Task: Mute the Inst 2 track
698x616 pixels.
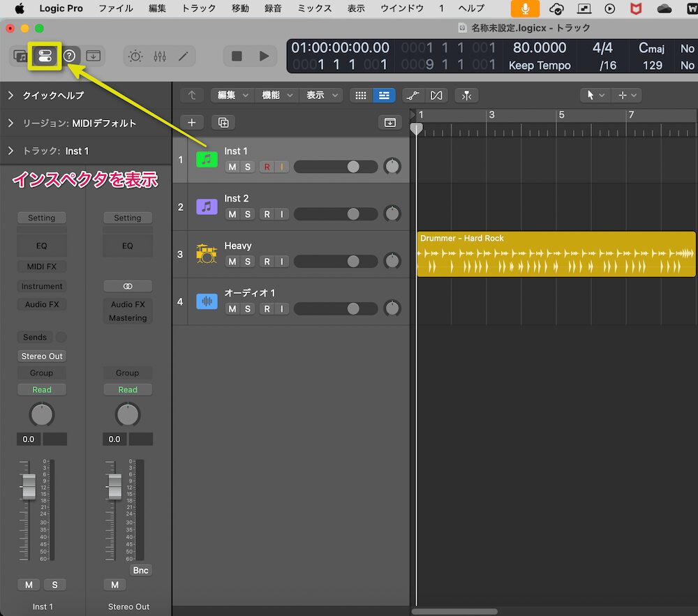Action: click(x=232, y=214)
